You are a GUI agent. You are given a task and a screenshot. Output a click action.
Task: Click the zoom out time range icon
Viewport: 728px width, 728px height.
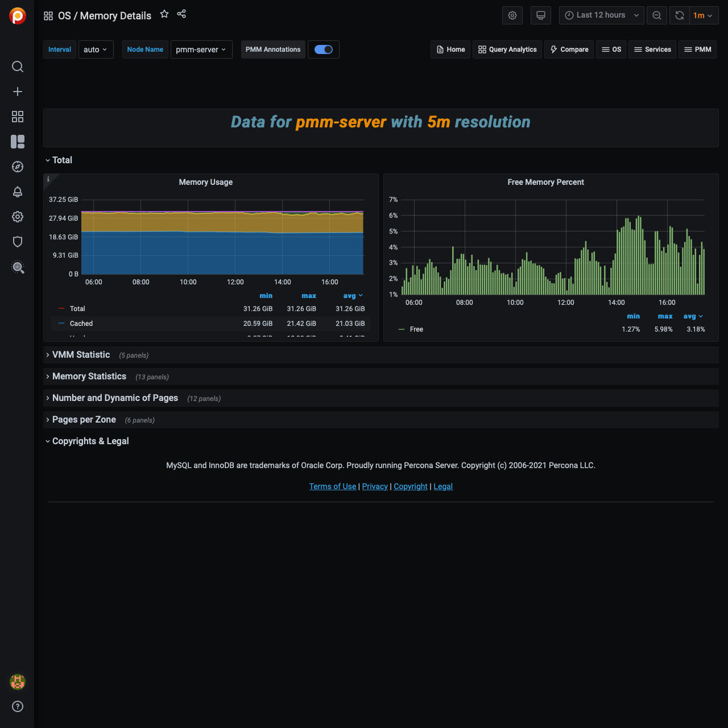[657, 15]
